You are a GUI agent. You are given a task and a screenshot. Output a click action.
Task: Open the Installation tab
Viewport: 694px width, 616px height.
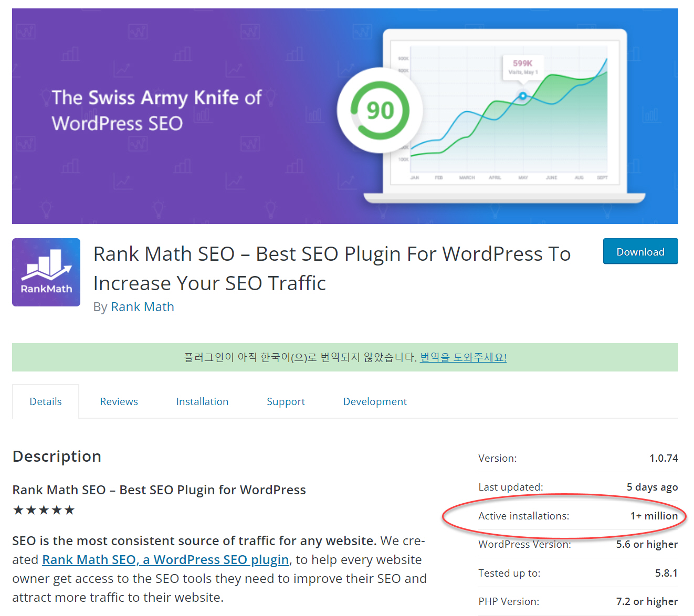pos(202,401)
